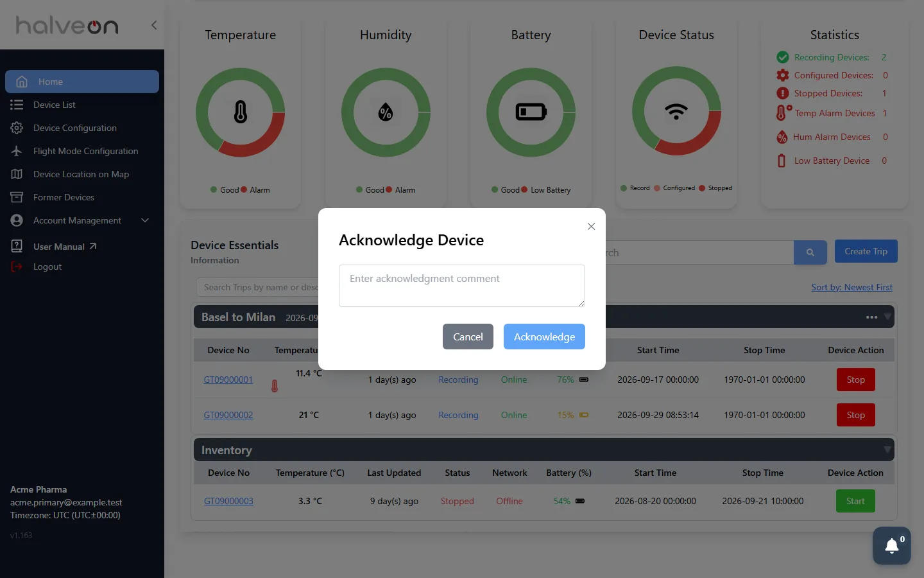Click the temperature alarm icon for GT09000001
924x578 pixels.
pyautogui.click(x=275, y=386)
